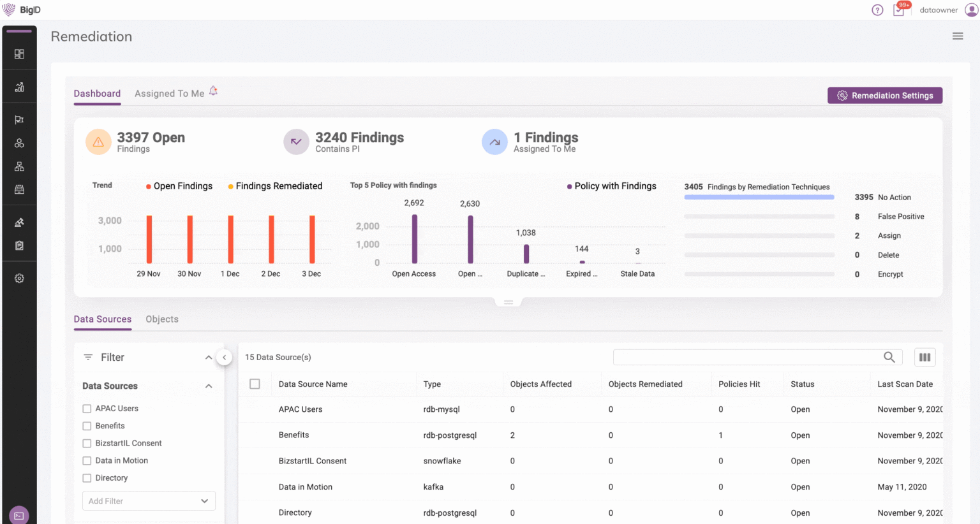This screenshot has width=980, height=524.
Task: Click the dashboard panel resize handle
Action: (508, 302)
